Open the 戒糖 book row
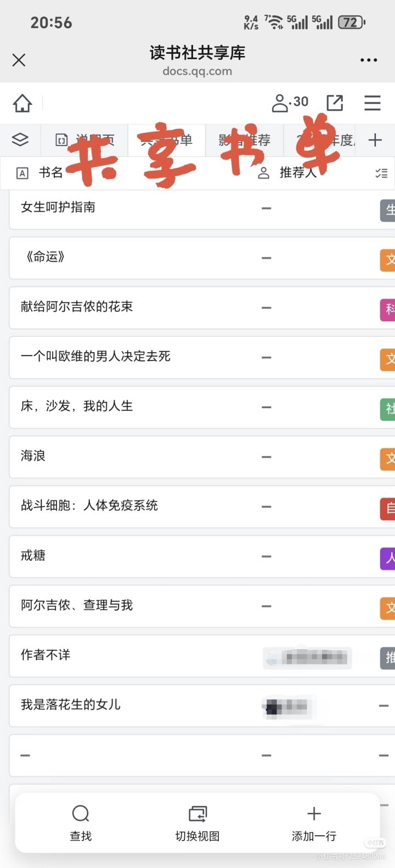The height and width of the screenshot is (868, 395). pyautogui.click(x=202, y=556)
